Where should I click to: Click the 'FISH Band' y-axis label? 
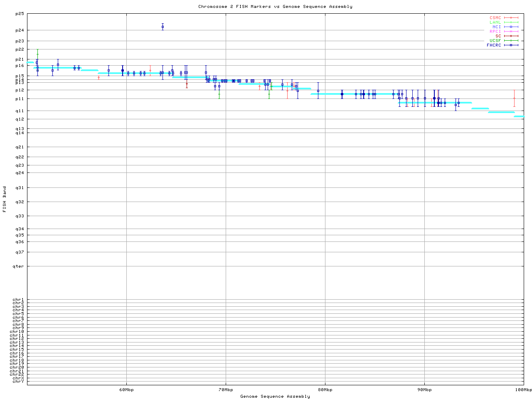coord(5,199)
